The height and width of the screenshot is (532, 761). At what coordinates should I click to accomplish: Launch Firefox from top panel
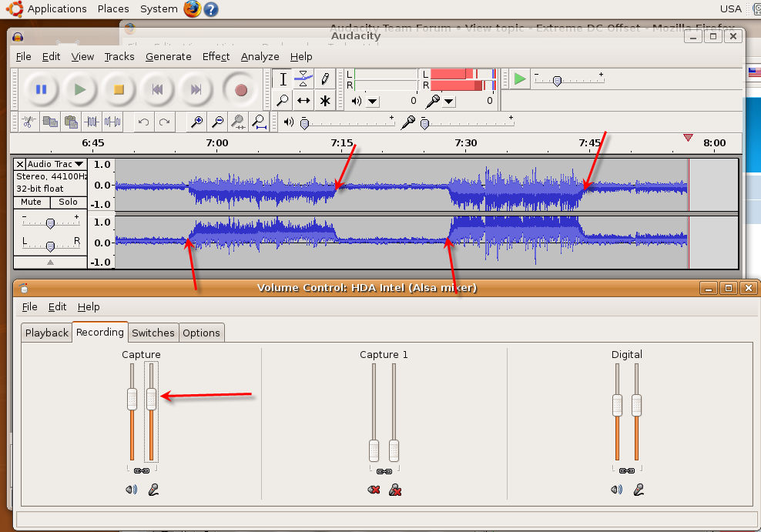[193, 8]
